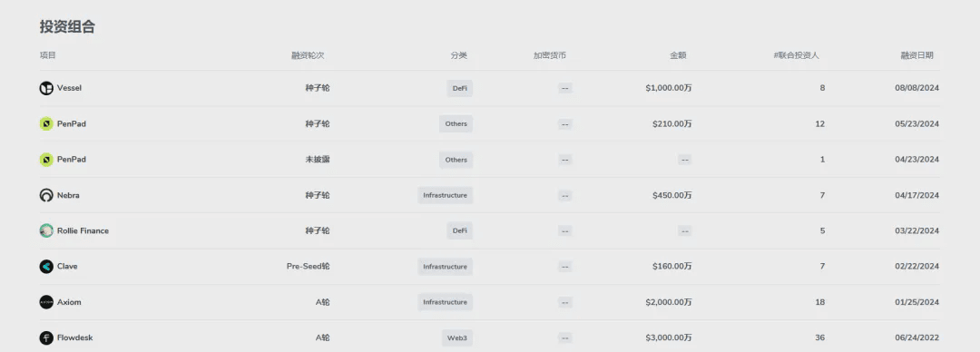Click the Others tag in first PenPad row
The width and height of the screenshot is (980, 352).
(456, 123)
